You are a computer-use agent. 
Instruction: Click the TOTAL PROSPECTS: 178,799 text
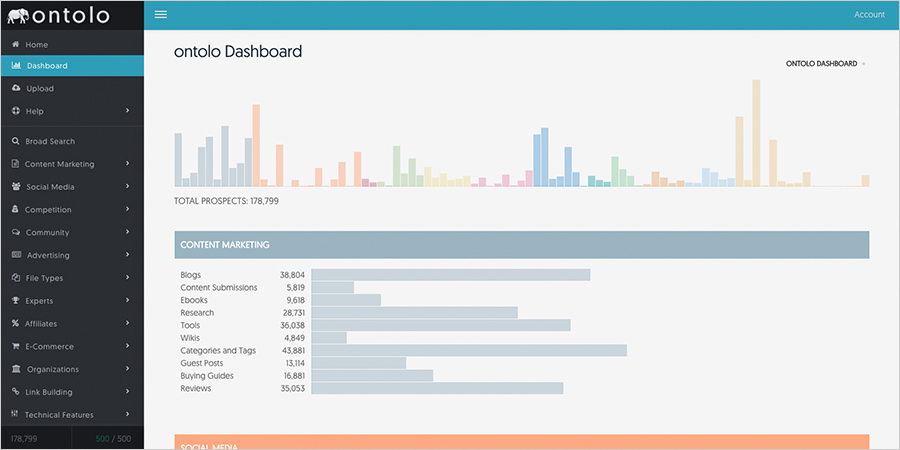click(x=226, y=201)
